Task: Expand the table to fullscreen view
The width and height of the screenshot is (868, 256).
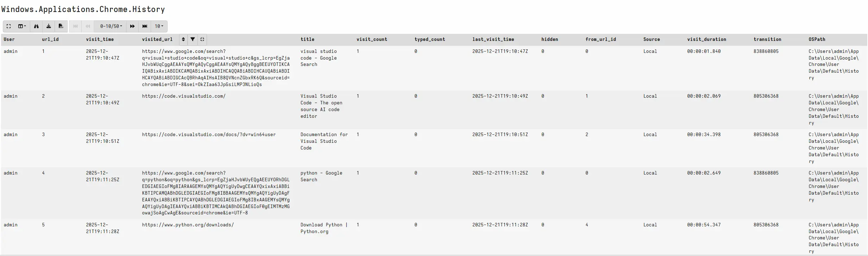Action: tap(9, 26)
